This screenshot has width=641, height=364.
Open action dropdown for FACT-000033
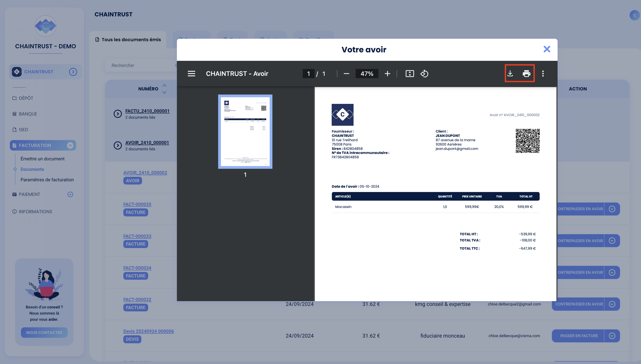point(612,241)
